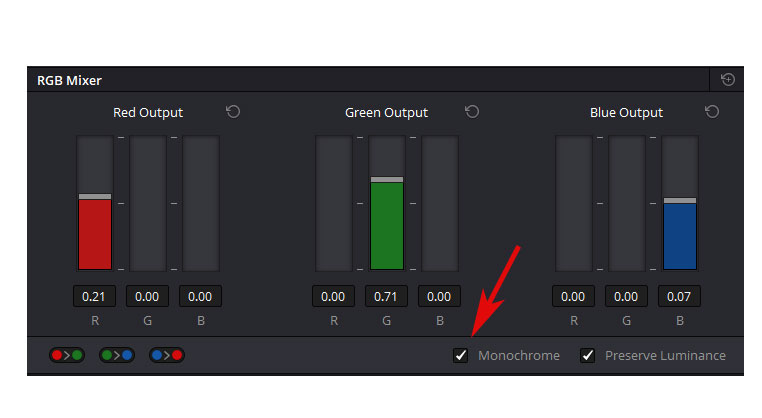
Task: Select the 0.21 red value field
Action: tap(94, 296)
